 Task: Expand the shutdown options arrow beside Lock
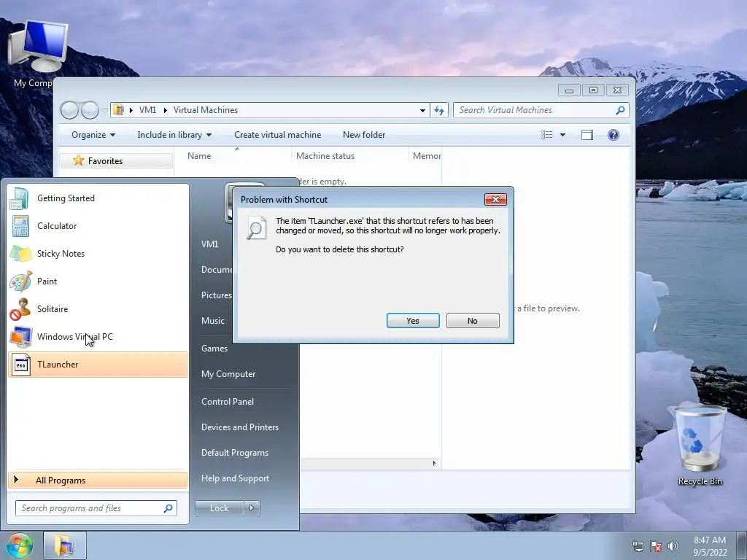[252, 508]
